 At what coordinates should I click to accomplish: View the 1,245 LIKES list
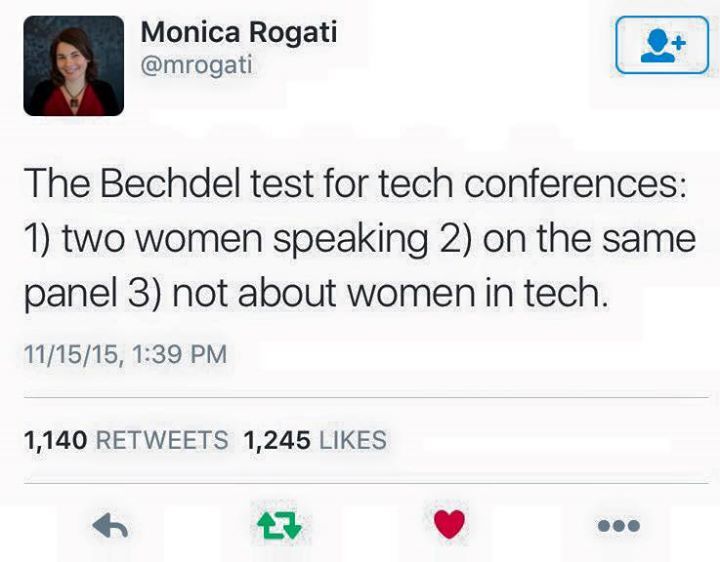pos(314,439)
